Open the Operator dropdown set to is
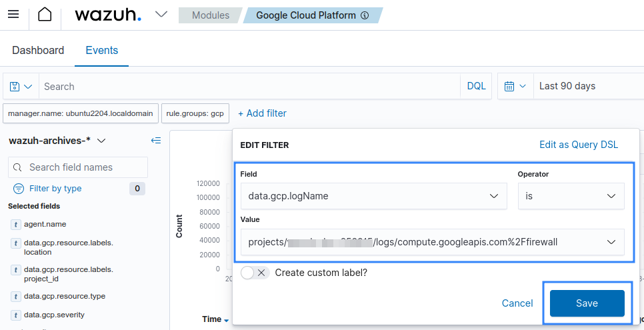Screen dimensions: 644x330 (x=571, y=196)
